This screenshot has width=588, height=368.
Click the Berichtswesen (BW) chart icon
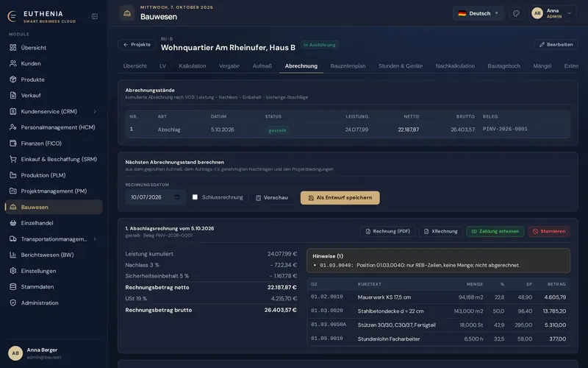[13, 255]
